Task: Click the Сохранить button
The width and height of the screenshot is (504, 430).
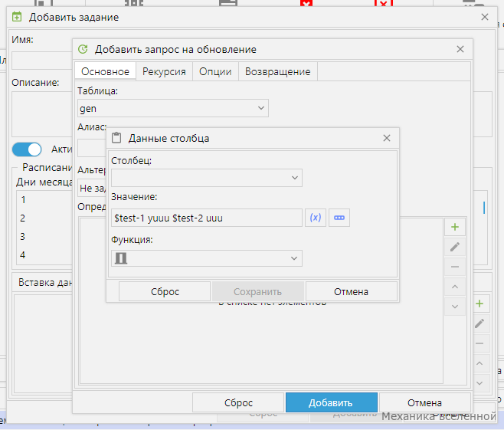Action: [258, 292]
